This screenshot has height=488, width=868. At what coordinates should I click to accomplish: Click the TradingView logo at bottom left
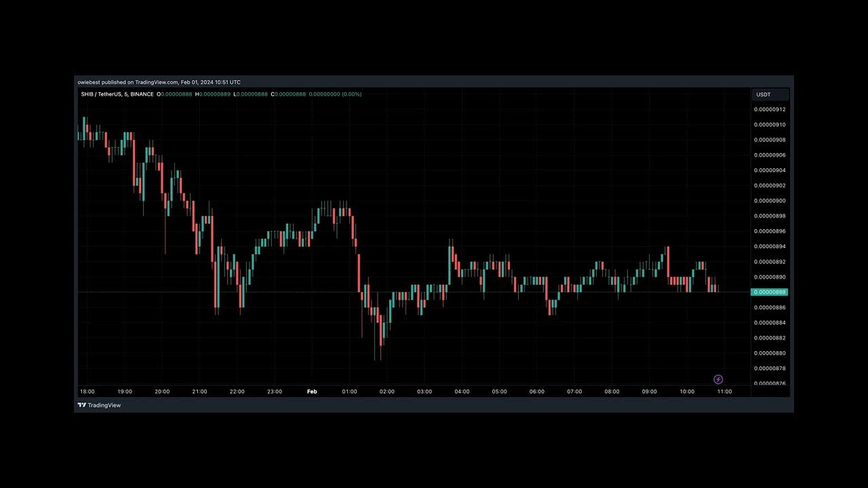[x=99, y=405]
